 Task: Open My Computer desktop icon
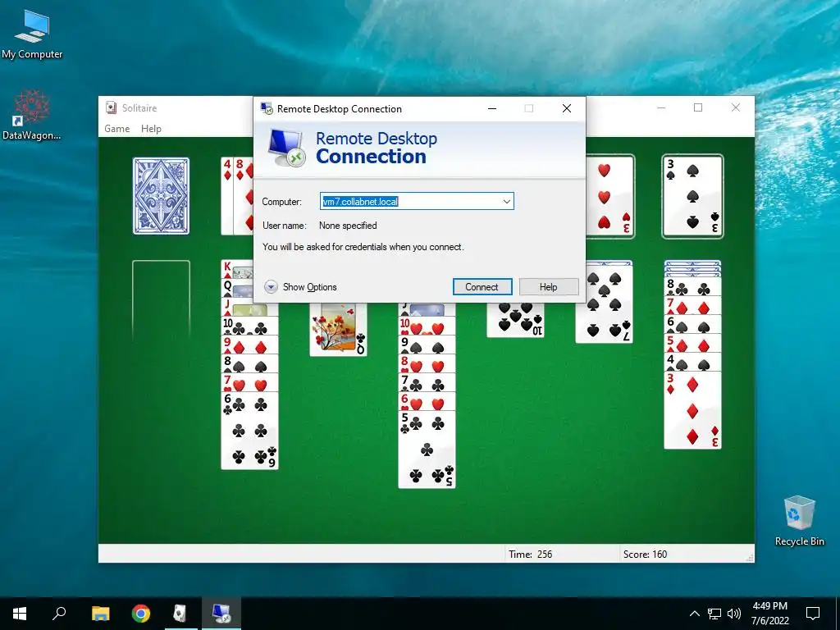point(32,34)
